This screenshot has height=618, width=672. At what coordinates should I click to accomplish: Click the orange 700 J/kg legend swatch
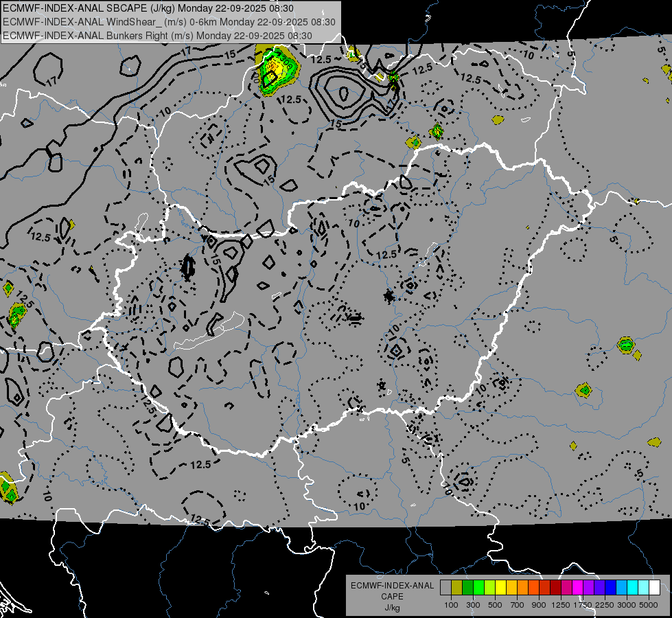coord(522,588)
